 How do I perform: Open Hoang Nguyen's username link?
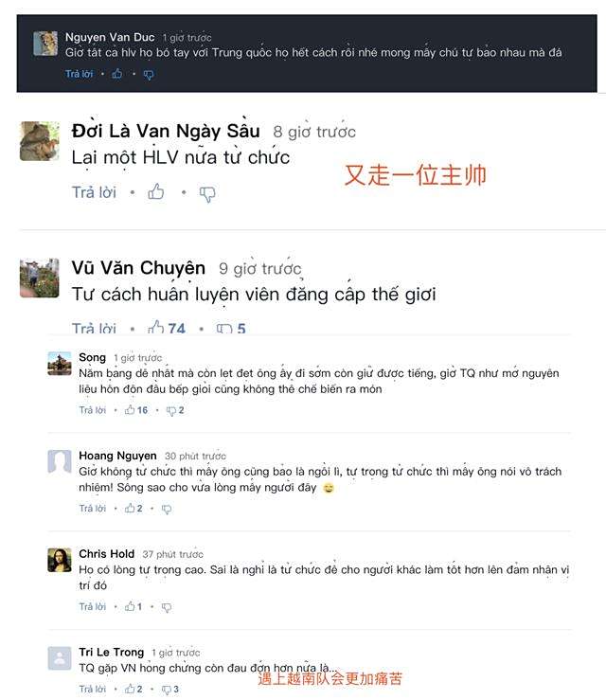coord(117,456)
